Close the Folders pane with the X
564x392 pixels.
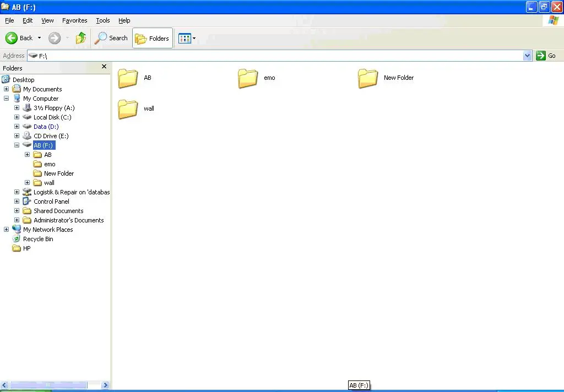point(104,67)
